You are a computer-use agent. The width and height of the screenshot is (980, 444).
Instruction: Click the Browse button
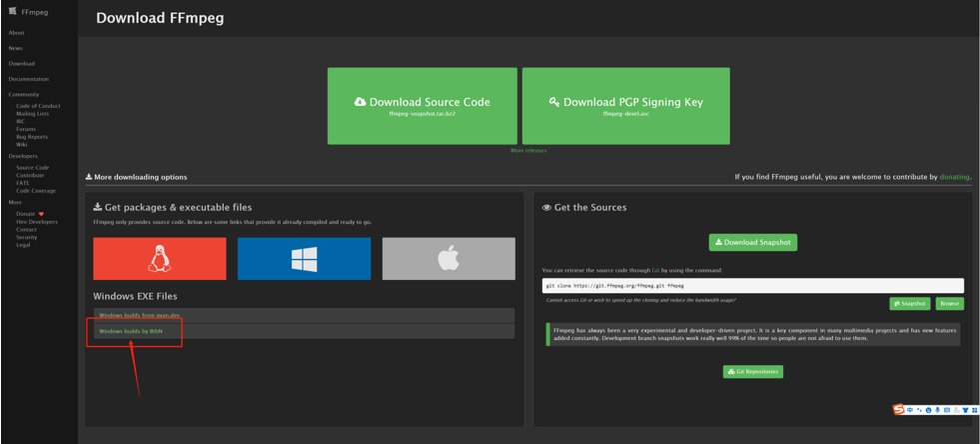(x=949, y=303)
